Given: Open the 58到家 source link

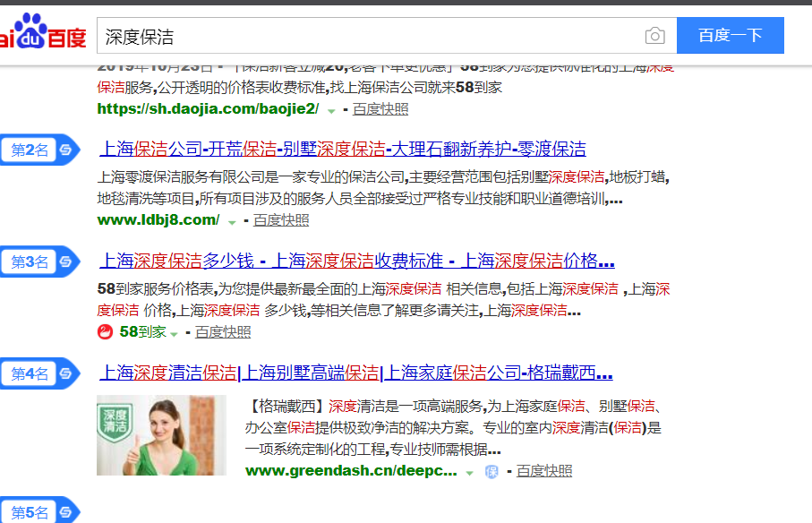Looking at the screenshot, I should click(x=142, y=332).
